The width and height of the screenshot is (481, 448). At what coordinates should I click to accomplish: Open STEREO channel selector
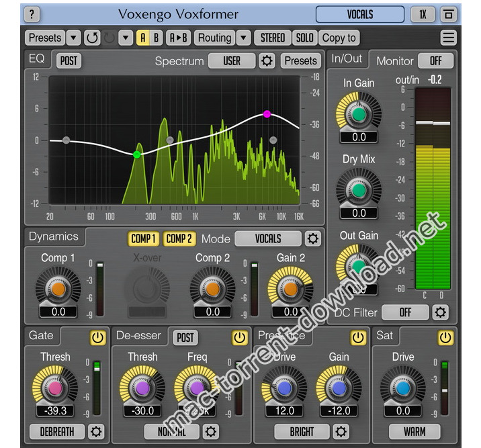(273, 38)
